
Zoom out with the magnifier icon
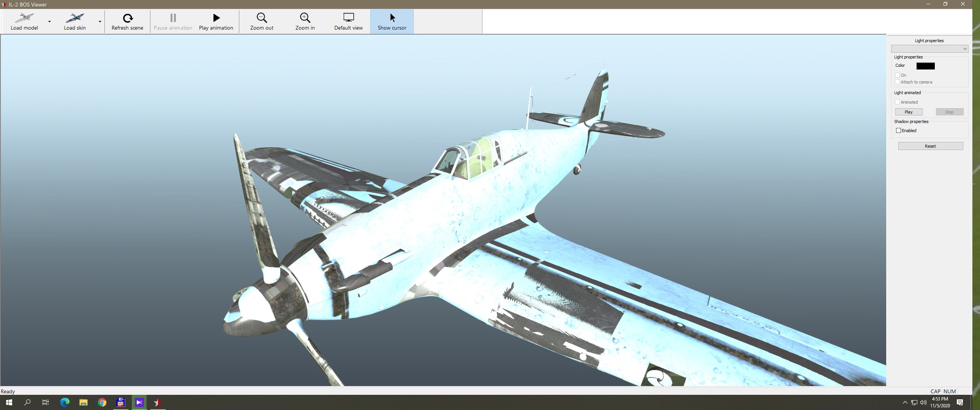coord(262,17)
